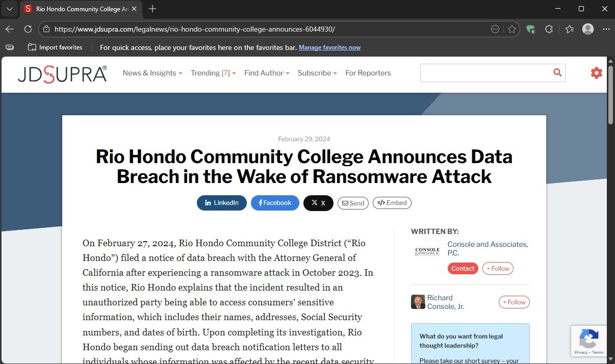Click the red Contact button
This screenshot has width=615, height=364.
pos(463,269)
